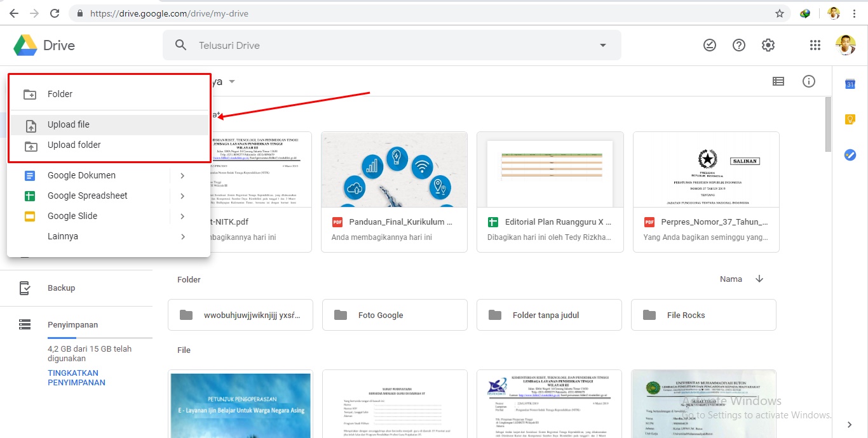
Task: Reverse sorting with the Nama arrow
Action: coord(759,279)
